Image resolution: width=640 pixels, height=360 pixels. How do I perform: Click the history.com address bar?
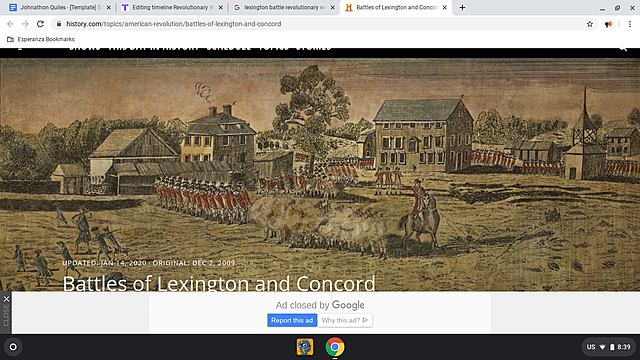coord(324,24)
